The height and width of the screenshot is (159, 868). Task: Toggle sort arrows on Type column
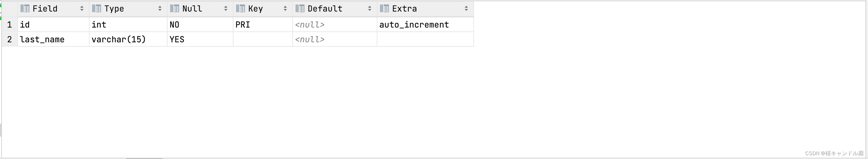[x=160, y=9]
